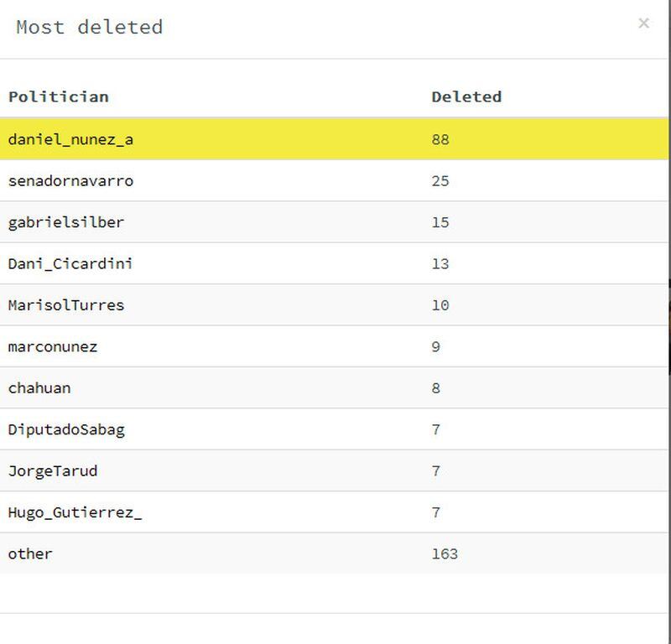Select gabrielsilber in the table

click(334, 222)
